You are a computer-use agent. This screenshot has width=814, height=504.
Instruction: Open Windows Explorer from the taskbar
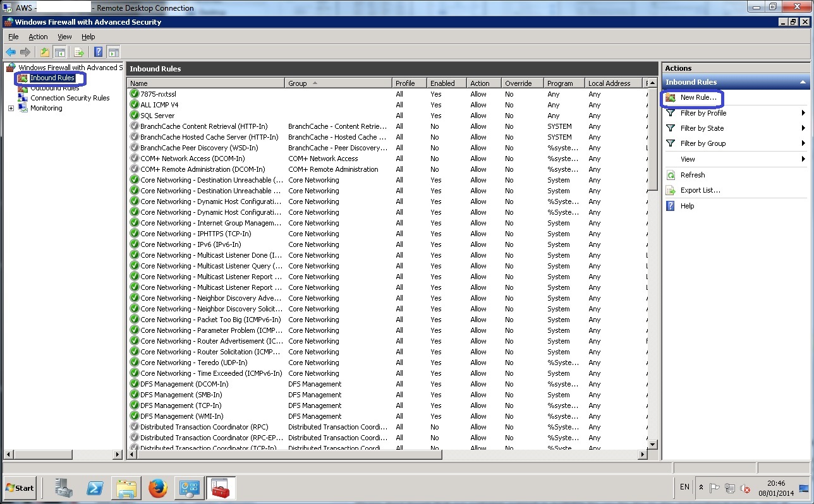point(126,488)
